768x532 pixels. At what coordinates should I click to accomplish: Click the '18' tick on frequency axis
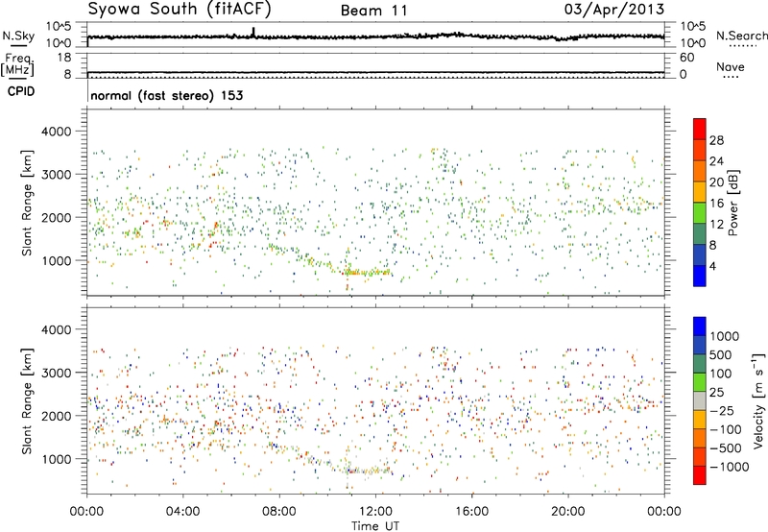[x=63, y=58]
